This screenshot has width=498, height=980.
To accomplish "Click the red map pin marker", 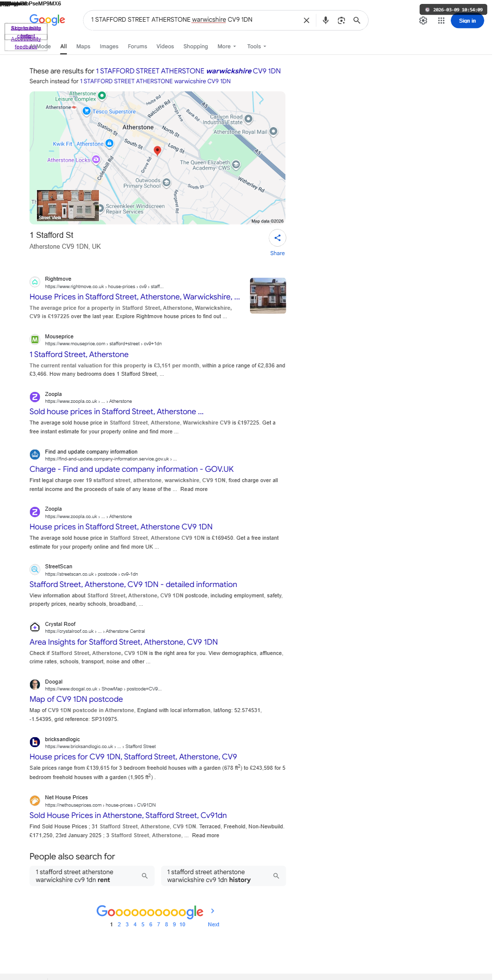I will (157, 151).
